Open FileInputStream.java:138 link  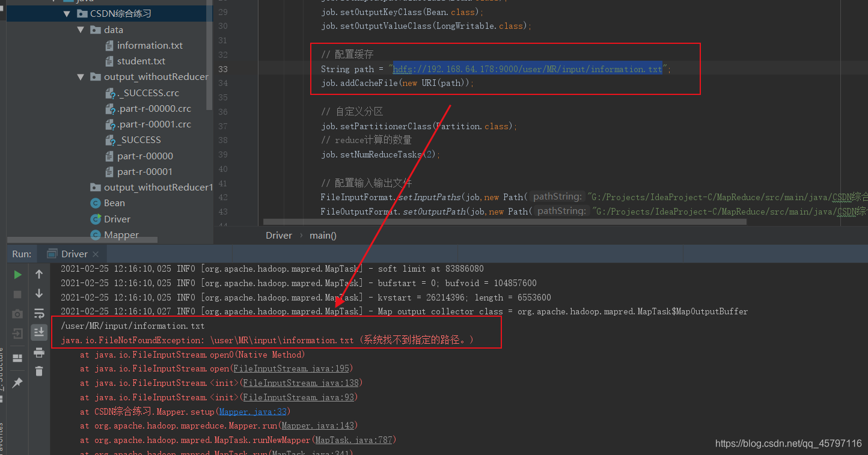[301, 383]
